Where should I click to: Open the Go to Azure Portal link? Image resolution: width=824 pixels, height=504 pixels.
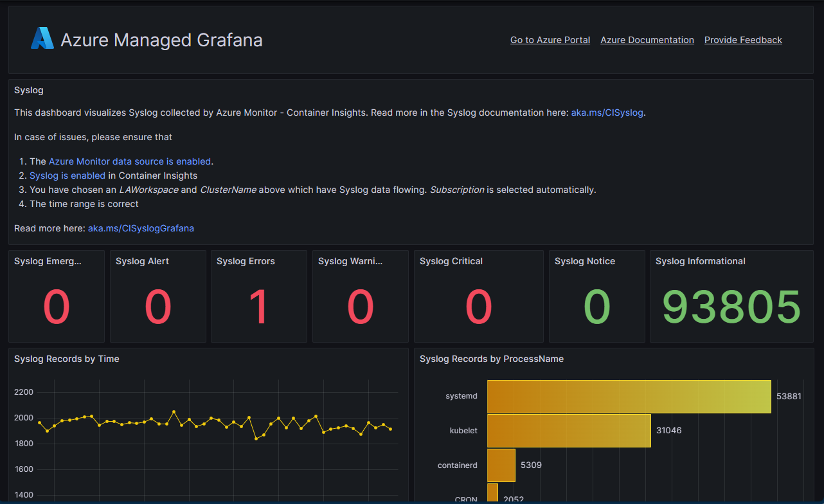pyautogui.click(x=550, y=40)
